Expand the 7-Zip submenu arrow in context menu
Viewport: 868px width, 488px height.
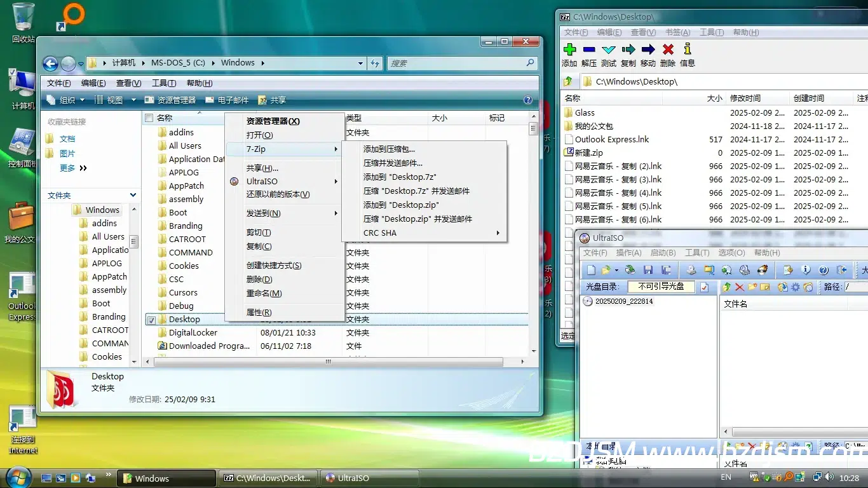coord(336,149)
